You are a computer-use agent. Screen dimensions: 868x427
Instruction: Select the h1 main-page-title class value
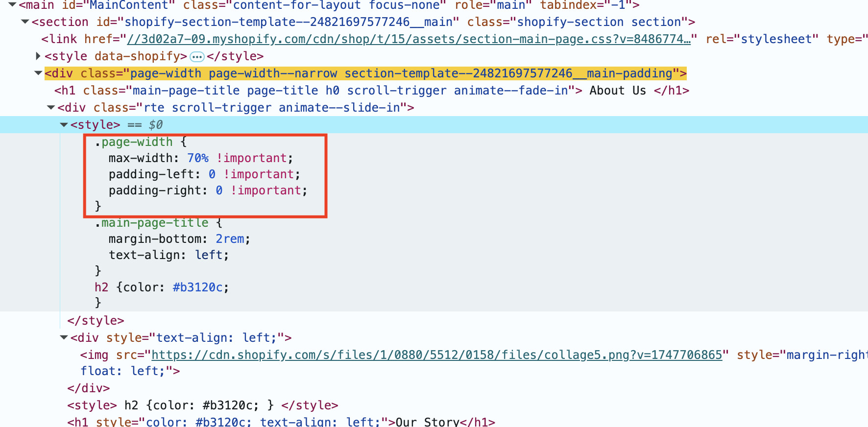click(350, 91)
